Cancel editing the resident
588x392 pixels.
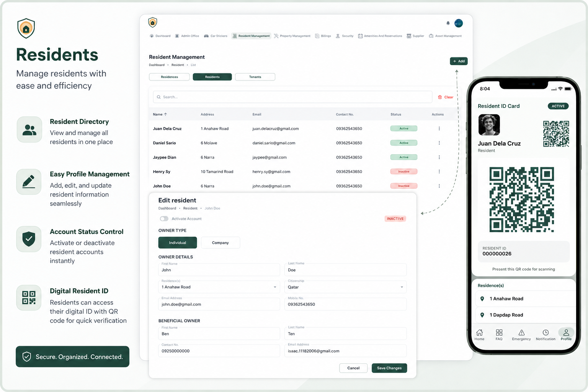353,368
